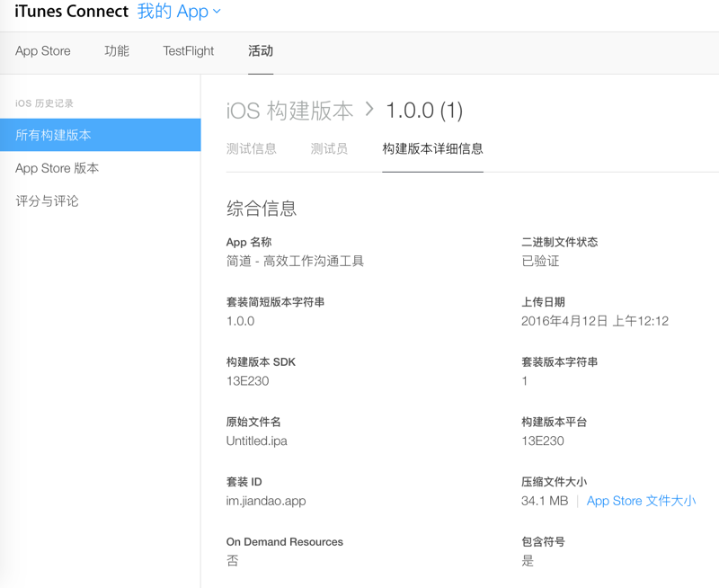The height and width of the screenshot is (588, 719).
Task: Select the 活动 tab
Action: click(261, 51)
